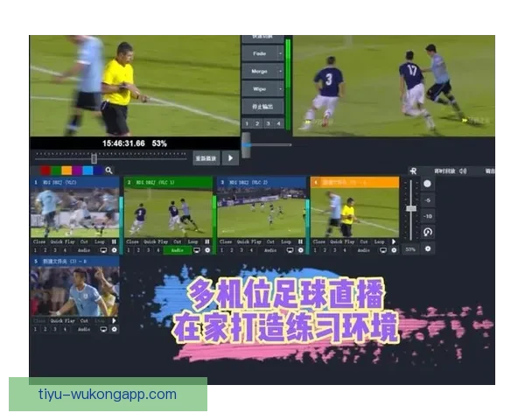Click the search magnifier icon beside color tags
525x420 pixels.
(x=108, y=171)
